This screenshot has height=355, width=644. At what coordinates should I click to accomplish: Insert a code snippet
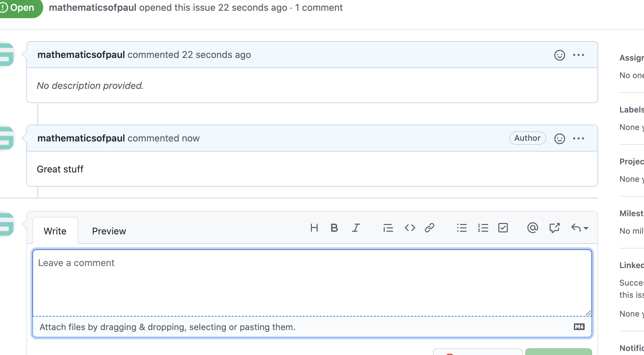click(x=410, y=228)
